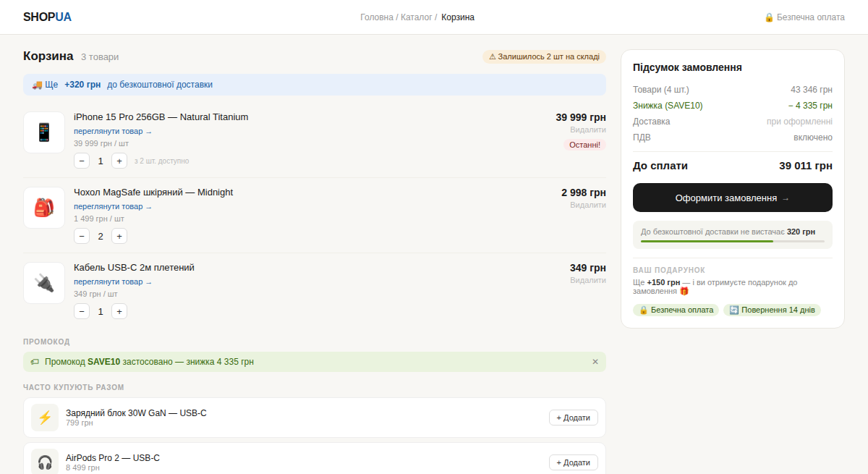The height and width of the screenshot is (474, 868).
Task: Decrease USB-C cable quantity by one
Action: point(82,311)
